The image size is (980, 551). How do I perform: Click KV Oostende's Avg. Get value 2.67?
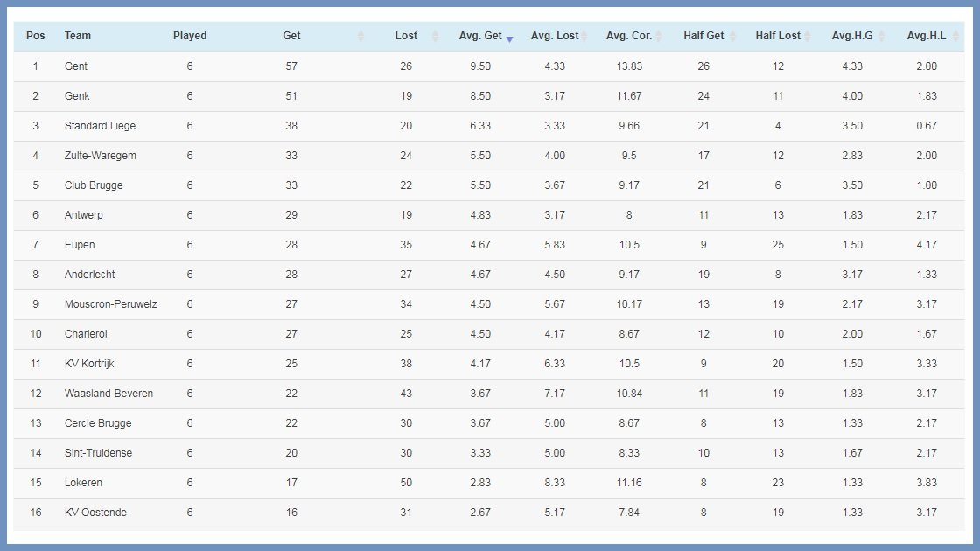pos(480,513)
